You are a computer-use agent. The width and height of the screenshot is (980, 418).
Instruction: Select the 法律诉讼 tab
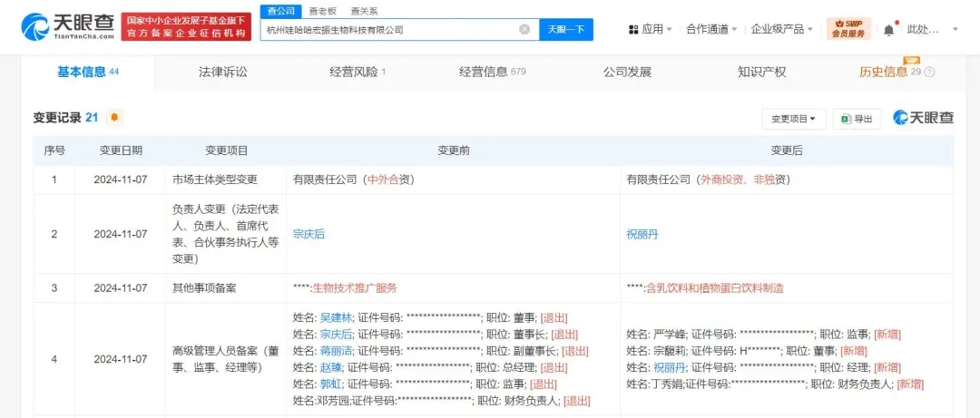223,72
